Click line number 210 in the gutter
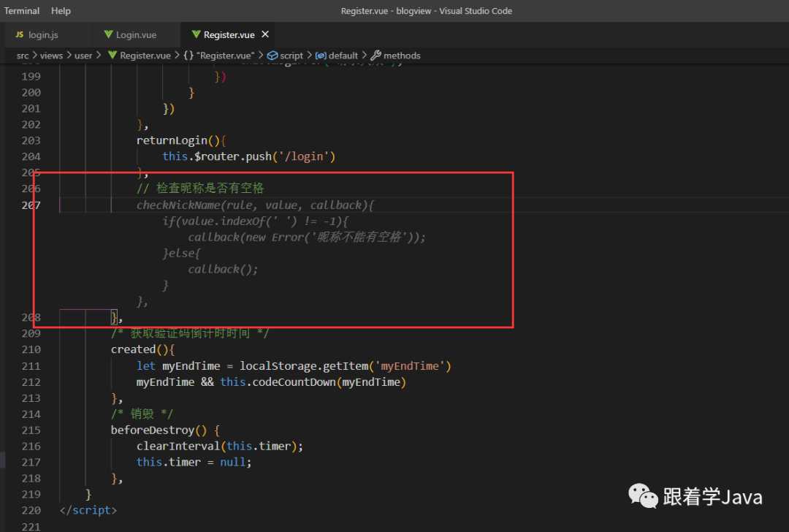 [31, 349]
